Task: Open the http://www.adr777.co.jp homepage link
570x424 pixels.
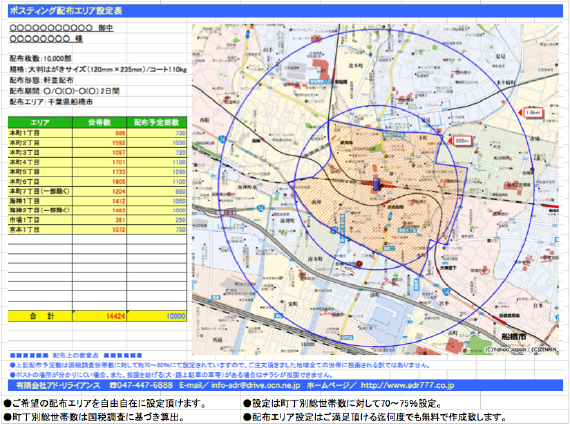Action: coord(408,385)
